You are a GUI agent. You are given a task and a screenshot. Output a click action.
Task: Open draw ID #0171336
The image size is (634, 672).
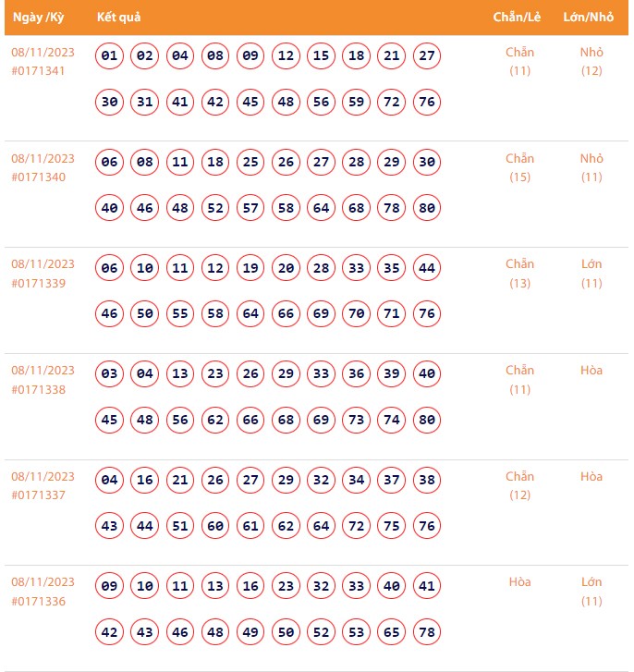coord(38,602)
